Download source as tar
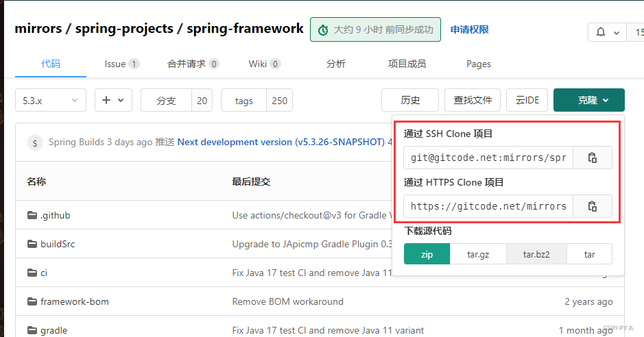Image resolution: width=644 pixels, height=337 pixels. [x=589, y=254]
